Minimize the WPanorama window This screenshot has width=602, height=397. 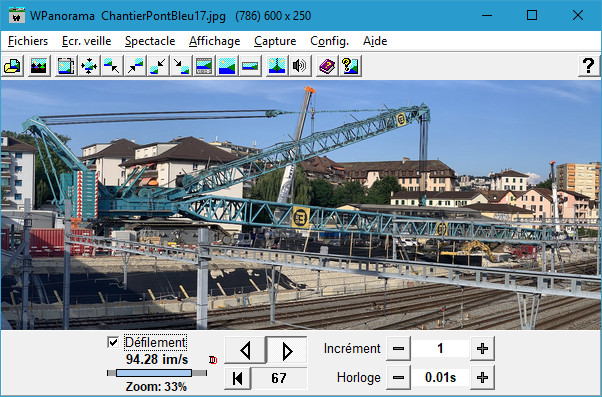click(487, 15)
